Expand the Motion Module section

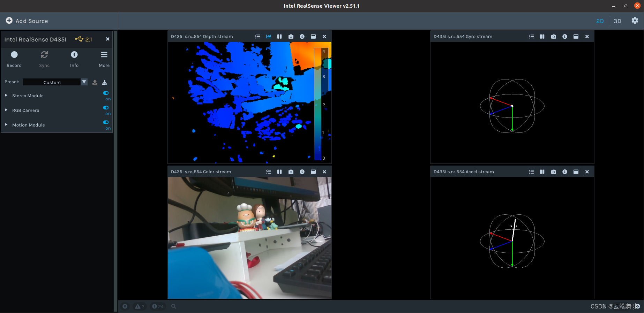click(x=6, y=124)
